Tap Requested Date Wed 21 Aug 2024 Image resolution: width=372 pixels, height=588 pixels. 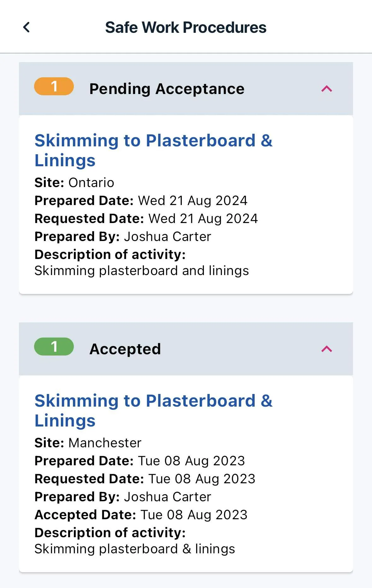(x=146, y=219)
